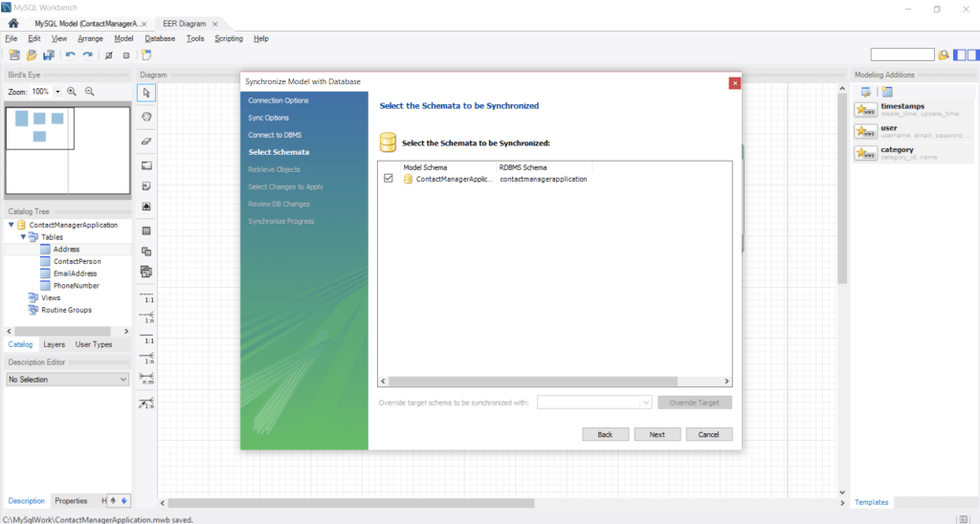The height and width of the screenshot is (524, 980).
Task: Close the Synchronize Model dialog
Action: pyautogui.click(x=735, y=82)
